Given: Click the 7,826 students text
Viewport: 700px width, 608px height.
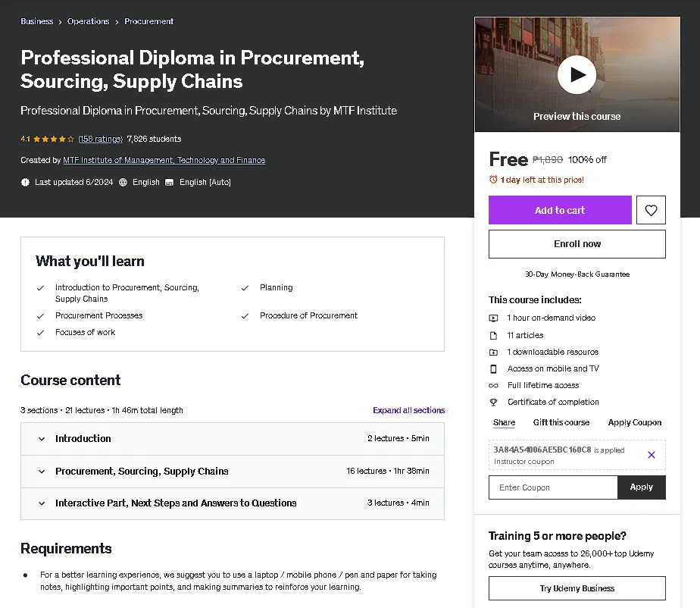Looking at the screenshot, I should click(154, 139).
